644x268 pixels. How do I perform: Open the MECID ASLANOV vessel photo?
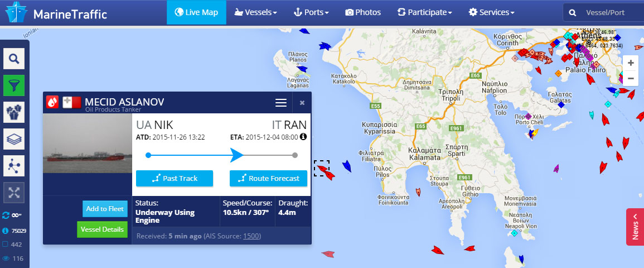pyautogui.click(x=88, y=143)
